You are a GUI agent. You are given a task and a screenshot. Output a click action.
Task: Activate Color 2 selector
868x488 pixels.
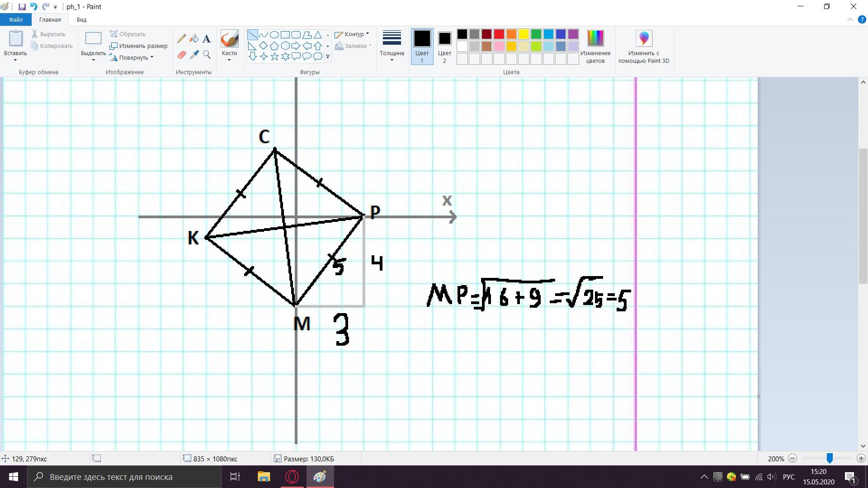pyautogui.click(x=444, y=46)
